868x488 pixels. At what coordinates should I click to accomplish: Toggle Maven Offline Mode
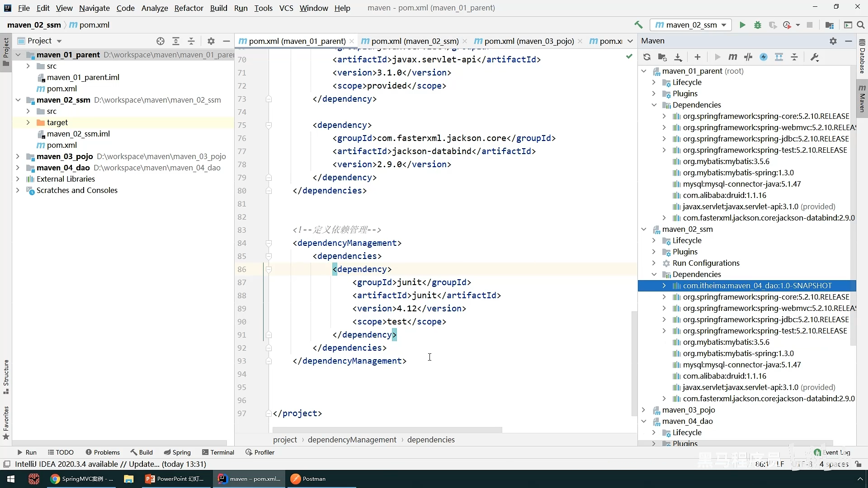(x=748, y=57)
